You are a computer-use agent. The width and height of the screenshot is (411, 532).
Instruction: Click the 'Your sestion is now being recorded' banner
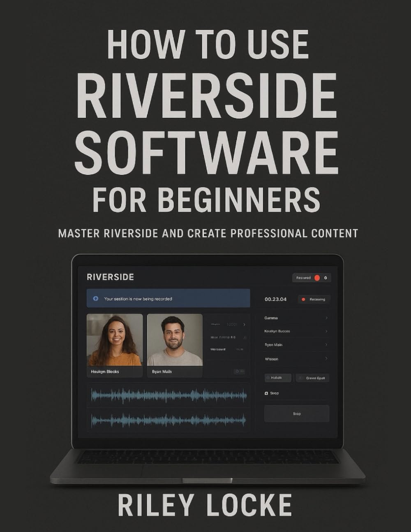coord(168,298)
